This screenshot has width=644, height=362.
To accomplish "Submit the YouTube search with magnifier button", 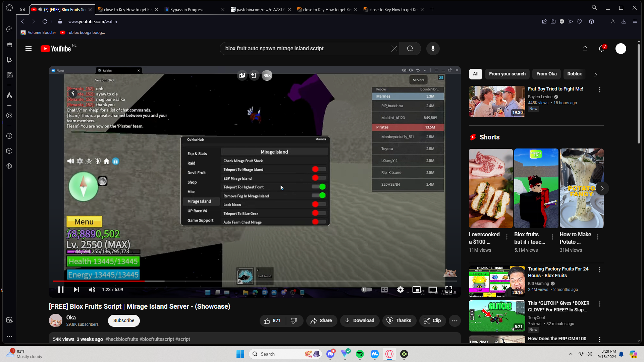I will [410, 49].
